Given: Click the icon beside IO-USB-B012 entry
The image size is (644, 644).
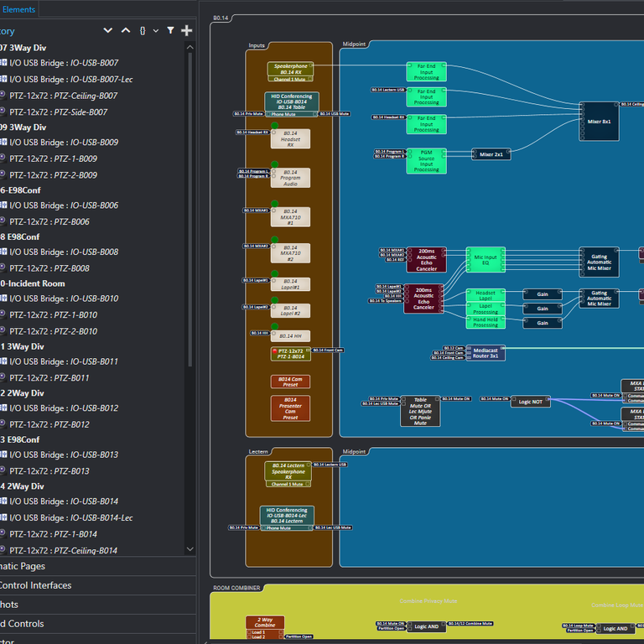Looking at the screenshot, I should tap(3, 408).
